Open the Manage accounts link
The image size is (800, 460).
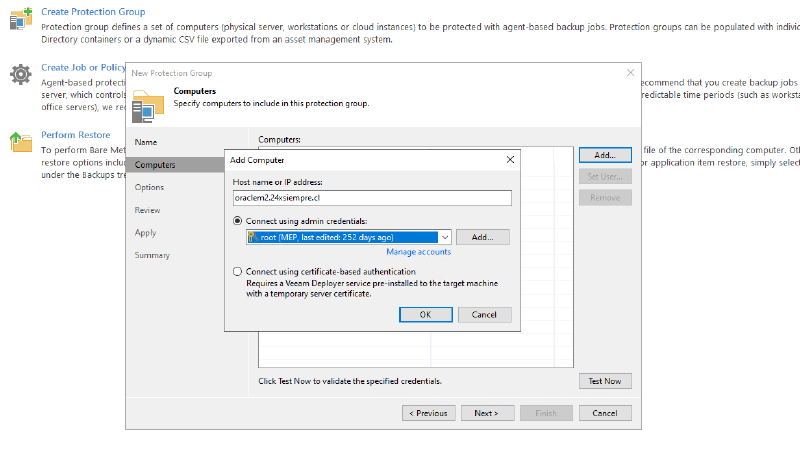click(419, 252)
